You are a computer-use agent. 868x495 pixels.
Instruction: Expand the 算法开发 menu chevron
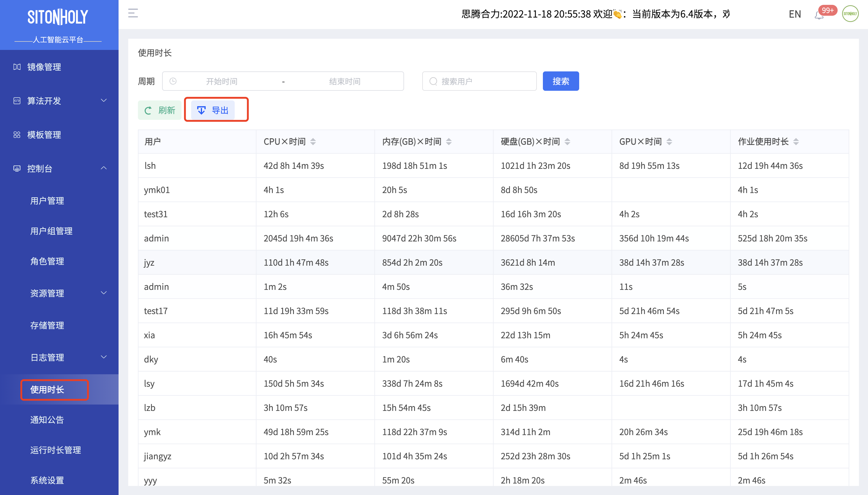[104, 100]
